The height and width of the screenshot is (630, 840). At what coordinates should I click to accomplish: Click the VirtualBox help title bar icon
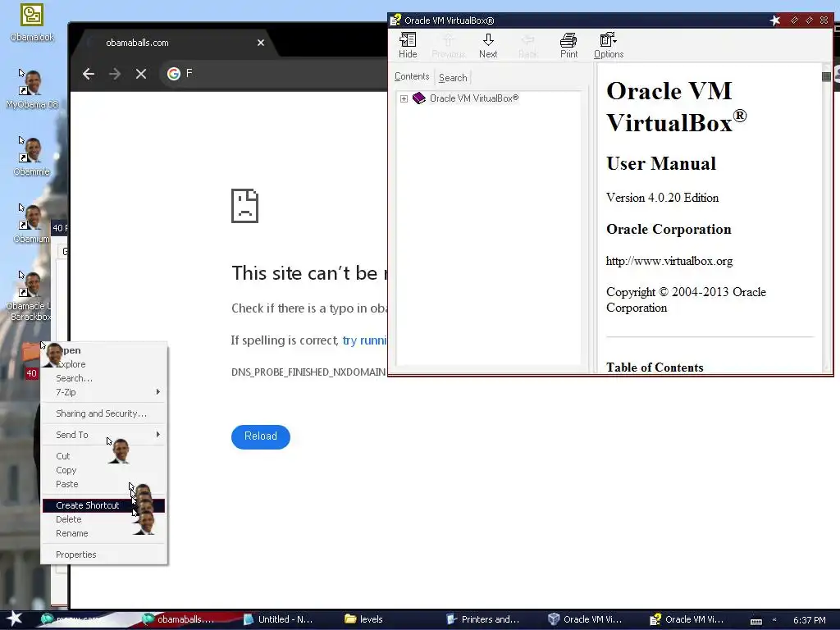pyautogui.click(x=395, y=21)
